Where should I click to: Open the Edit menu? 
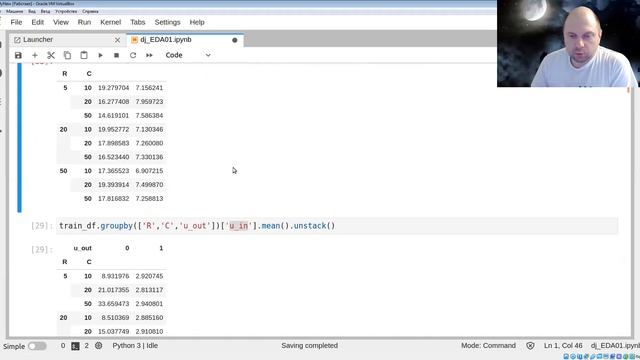click(38, 22)
